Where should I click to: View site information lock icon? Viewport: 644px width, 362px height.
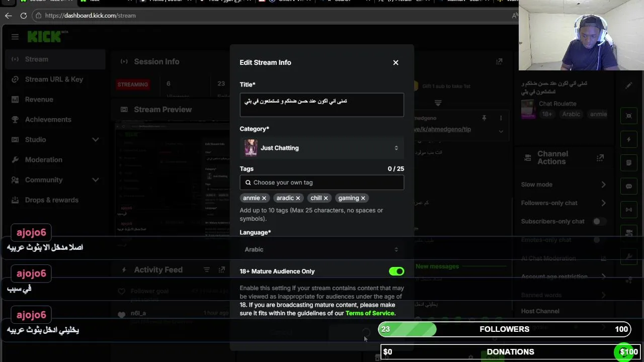click(x=39, y=16)
